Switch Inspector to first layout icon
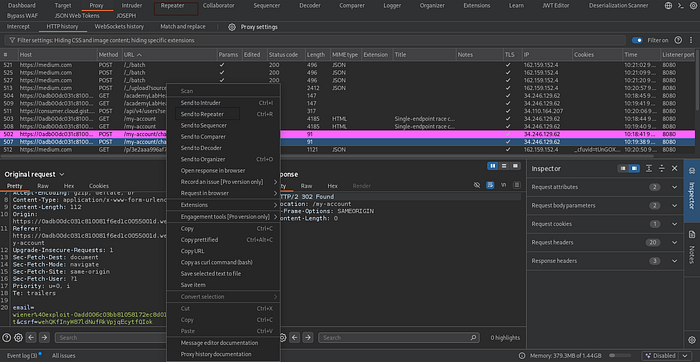Screen dimensions: 700x362 point(623,169)
